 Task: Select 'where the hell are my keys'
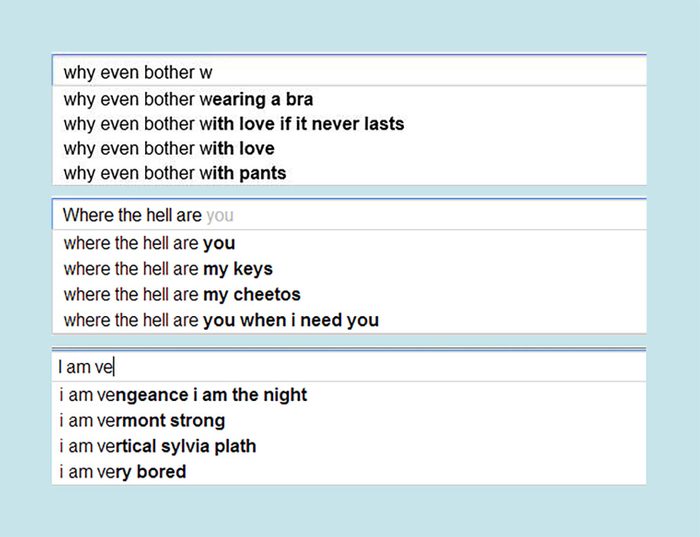click(x=167, y=269)
